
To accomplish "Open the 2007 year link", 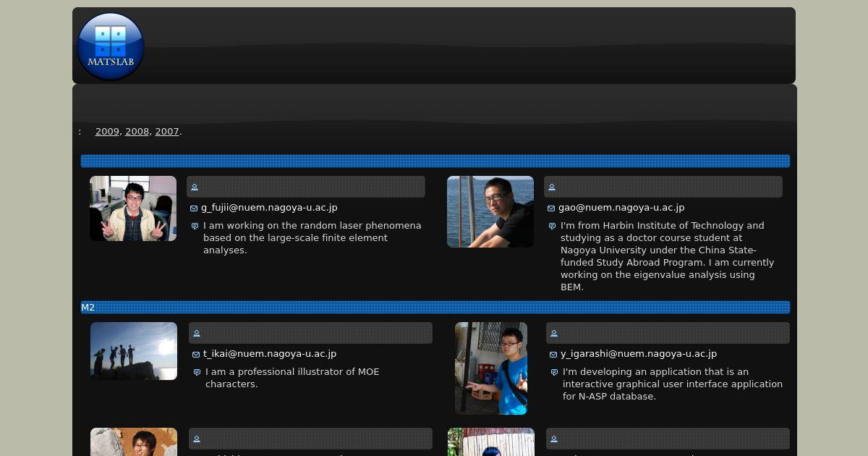I will point(167,132).
